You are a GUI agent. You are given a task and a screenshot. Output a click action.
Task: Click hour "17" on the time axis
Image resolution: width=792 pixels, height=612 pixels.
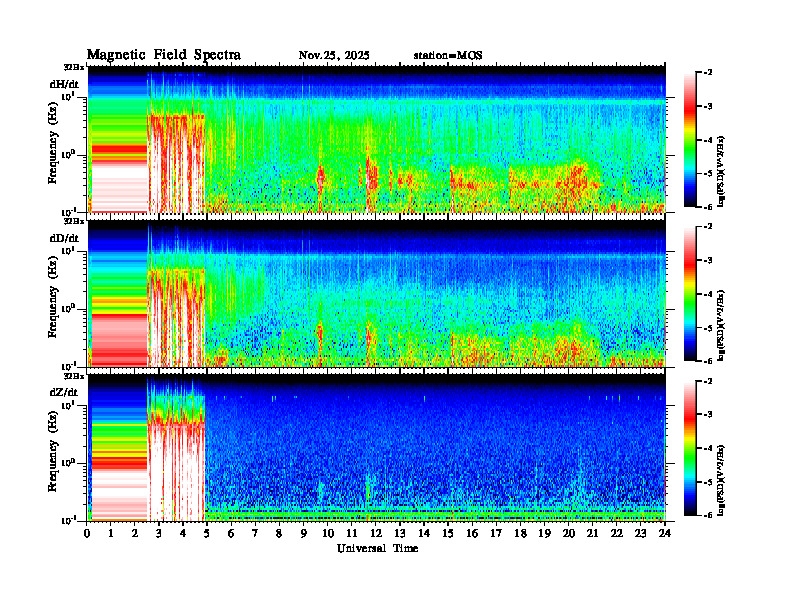click(497, 533)
